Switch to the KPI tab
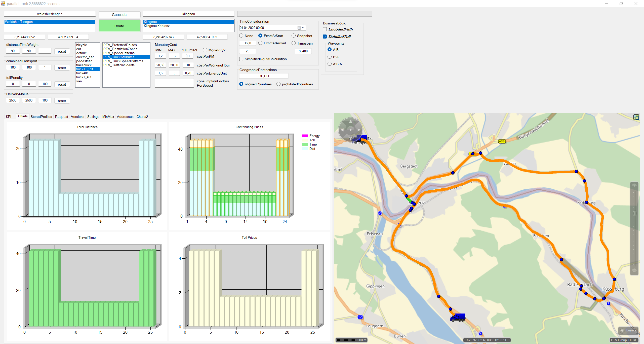 pyautogui.click(x=9, y=117)
